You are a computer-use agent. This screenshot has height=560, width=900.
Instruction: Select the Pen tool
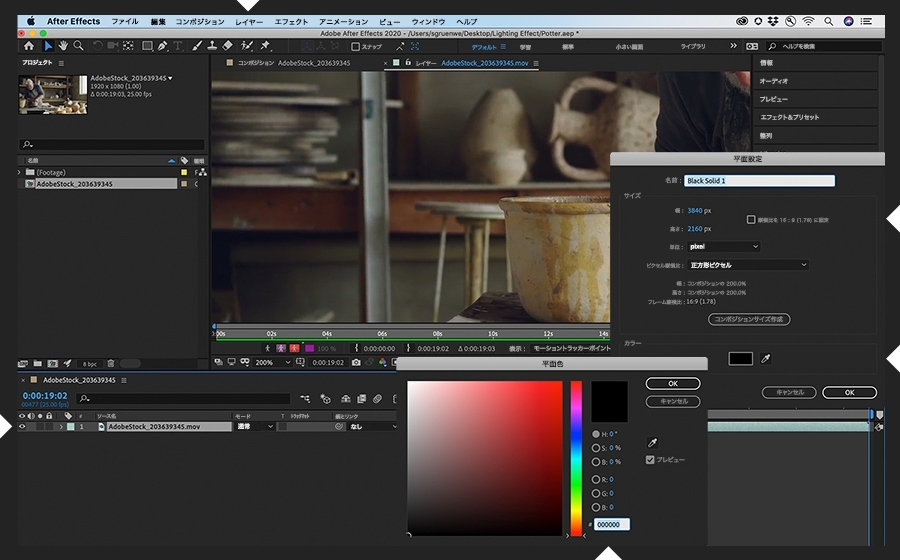tap(163, 46)
